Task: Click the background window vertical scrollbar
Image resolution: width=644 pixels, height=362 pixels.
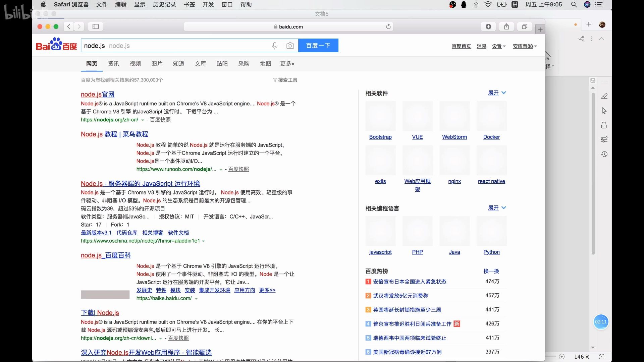Action: [593, 173]
